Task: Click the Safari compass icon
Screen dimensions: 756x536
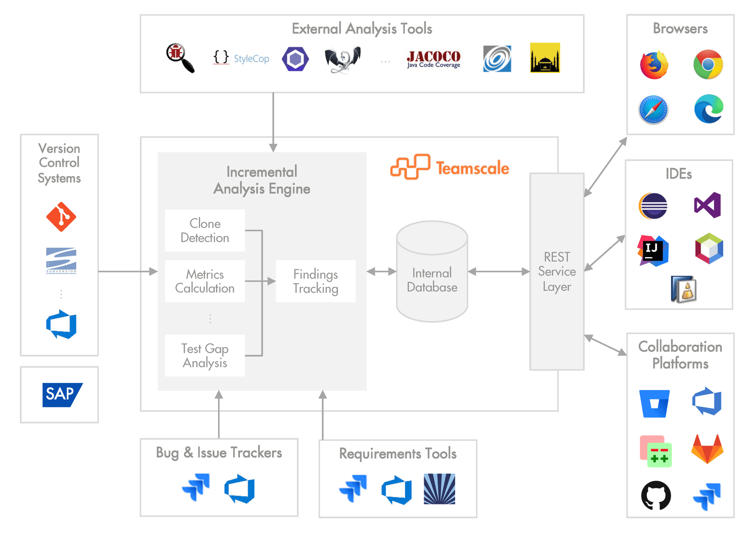Action: pos(654,110)
